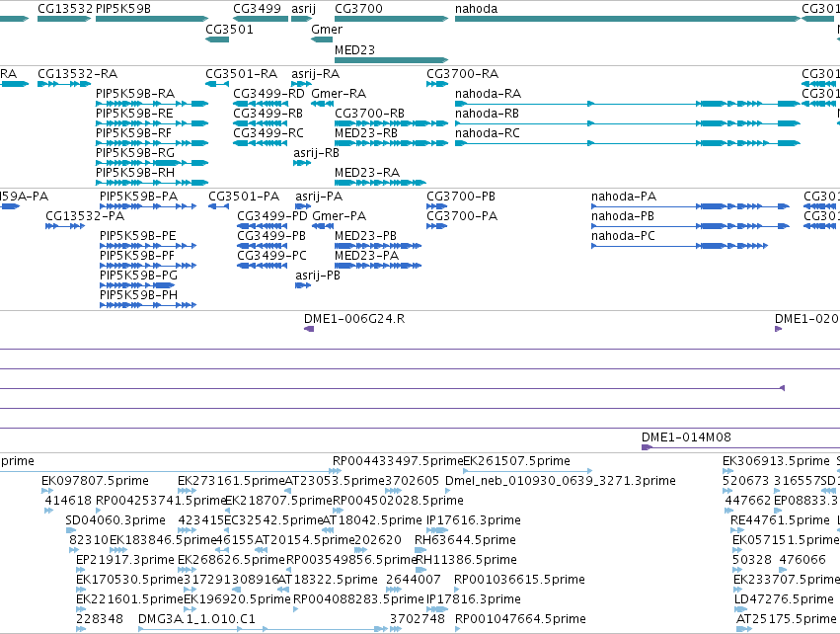Select transcript PIP5K59B-RG
The width and height of the screenshot is (840, 634).
point(135,153)
